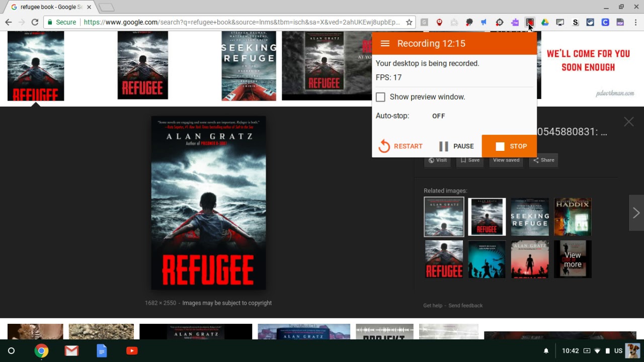
Task: Go back to the previous page
Action: coord(9,22)
